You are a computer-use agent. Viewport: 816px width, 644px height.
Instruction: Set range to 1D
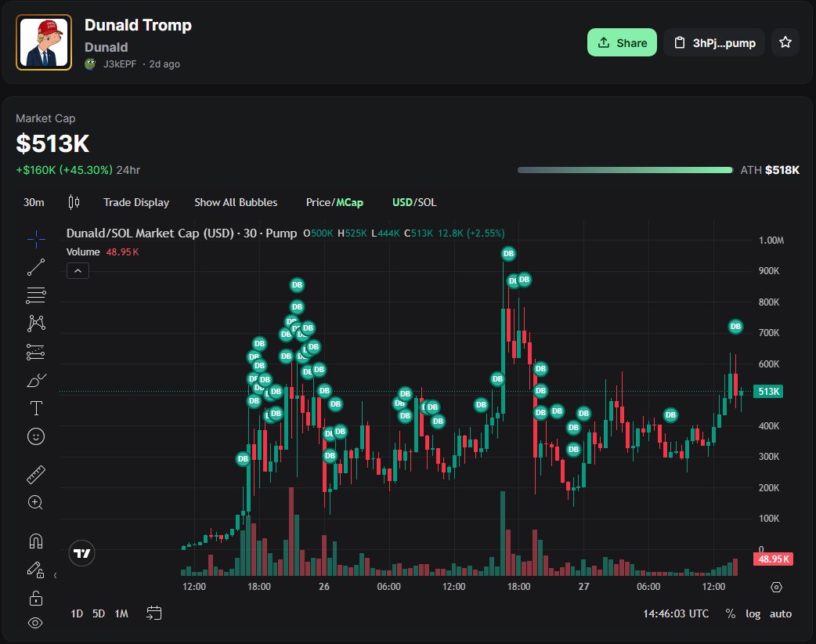[77, 613]
